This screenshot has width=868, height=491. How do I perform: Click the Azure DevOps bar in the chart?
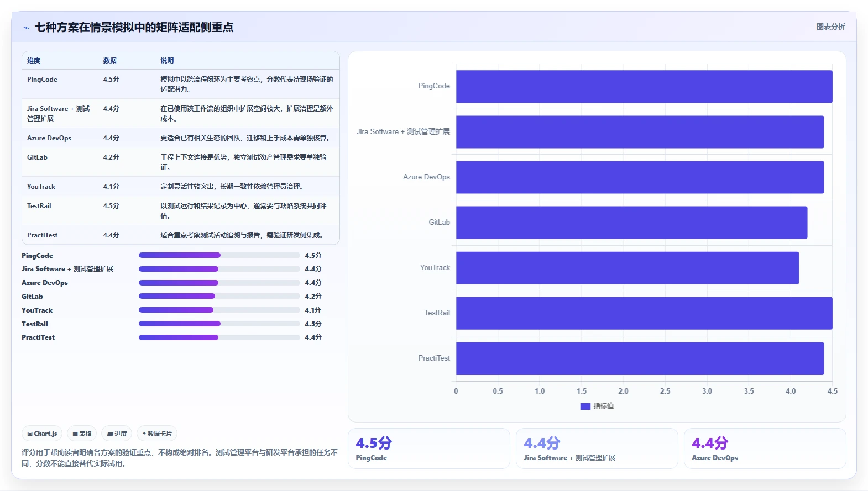click(x=640, y=177)
